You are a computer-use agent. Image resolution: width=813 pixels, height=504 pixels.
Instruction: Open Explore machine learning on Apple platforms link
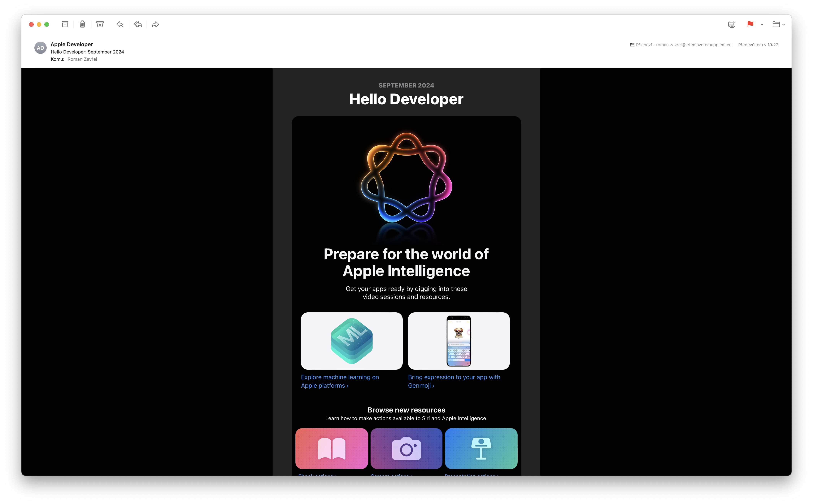(x=340, y=381)
